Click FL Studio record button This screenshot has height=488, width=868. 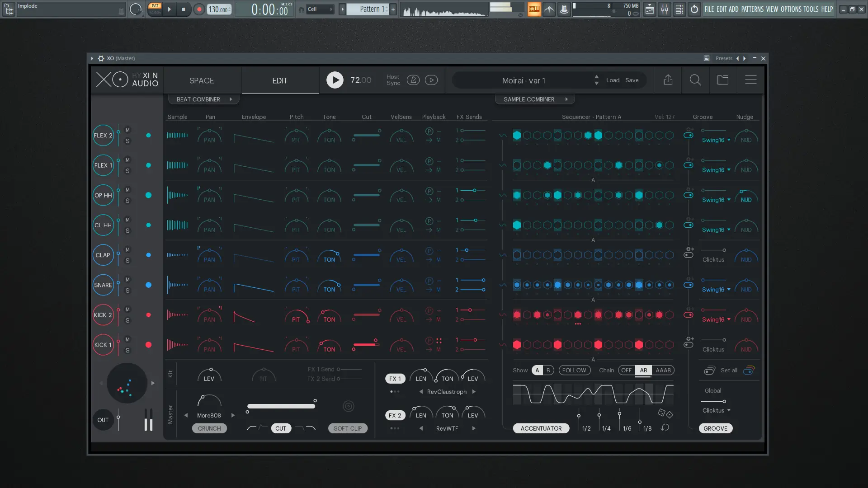tap(199, 9)
